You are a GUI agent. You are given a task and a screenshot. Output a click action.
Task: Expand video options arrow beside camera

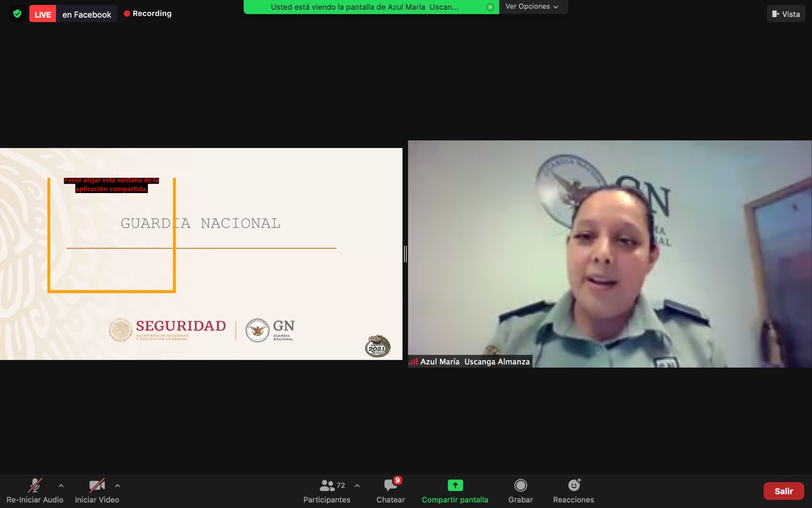117,486
